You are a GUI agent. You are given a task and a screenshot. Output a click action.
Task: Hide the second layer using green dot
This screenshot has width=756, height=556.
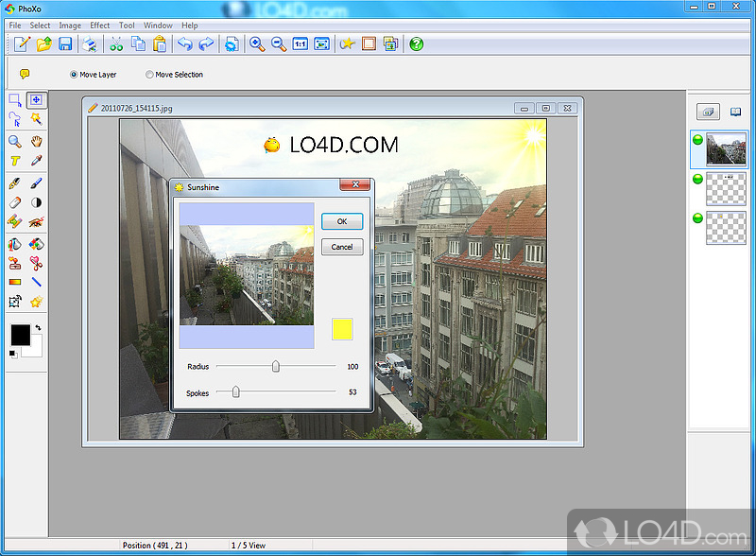697,179
